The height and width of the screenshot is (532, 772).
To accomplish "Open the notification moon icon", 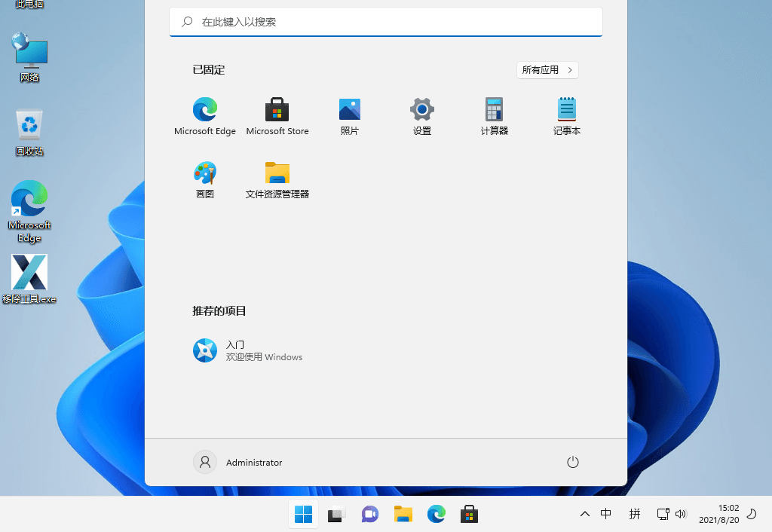I will pyautogui.click(x=752, y=514).
